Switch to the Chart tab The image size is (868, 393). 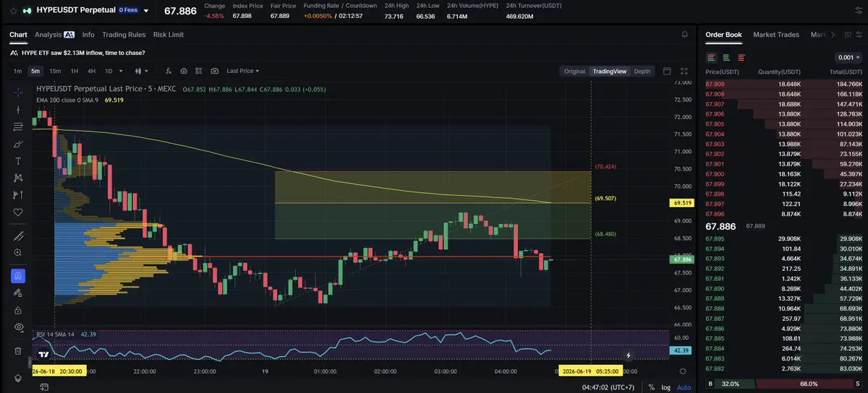point(18,35)
